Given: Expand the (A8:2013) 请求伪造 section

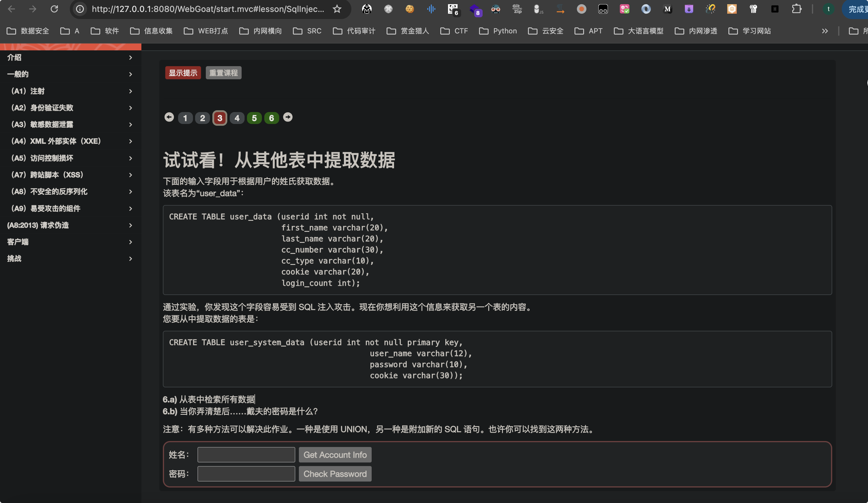Looking at the screenshot, I should pyautogui.click(x=71, y=225).
